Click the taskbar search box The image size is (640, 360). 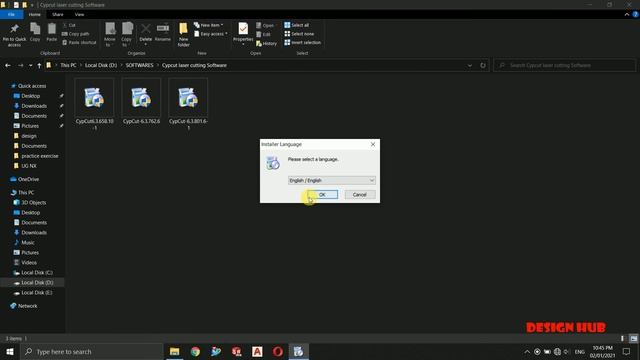[92, 351]
